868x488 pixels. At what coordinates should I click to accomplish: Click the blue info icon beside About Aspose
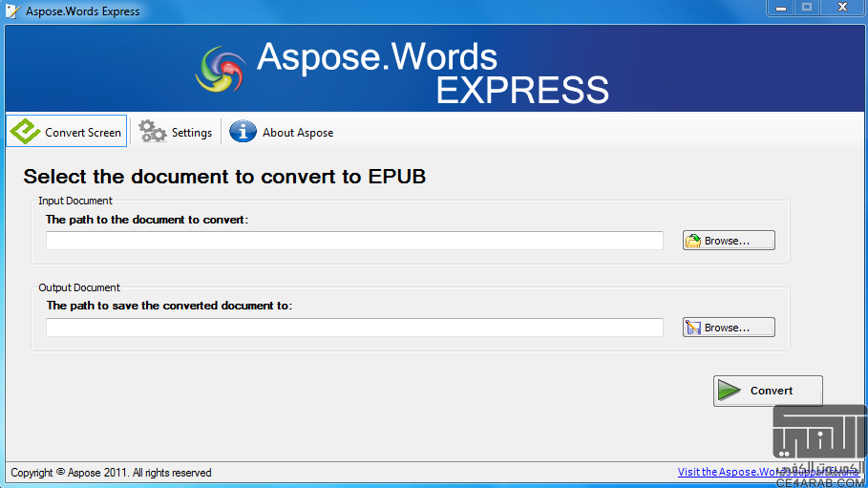coord(243,131)
